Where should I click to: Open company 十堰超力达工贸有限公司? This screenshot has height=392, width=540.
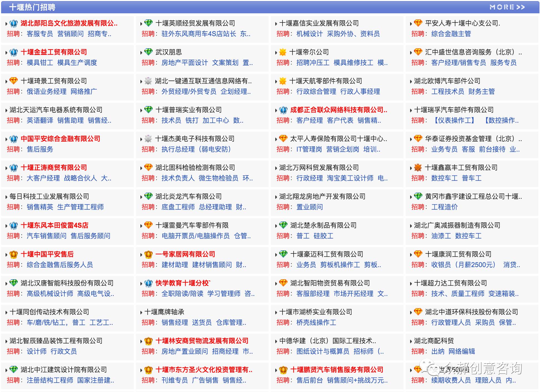(450, 283)
